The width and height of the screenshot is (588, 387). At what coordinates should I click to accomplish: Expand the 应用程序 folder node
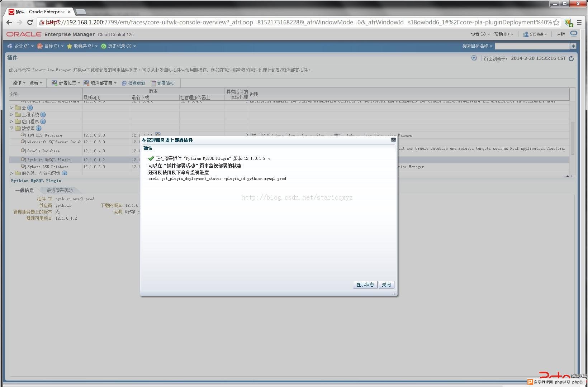[12, 121]
